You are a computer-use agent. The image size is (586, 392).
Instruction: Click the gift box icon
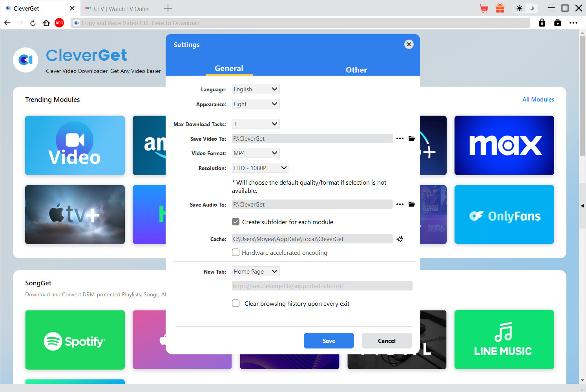pos(500,8)
